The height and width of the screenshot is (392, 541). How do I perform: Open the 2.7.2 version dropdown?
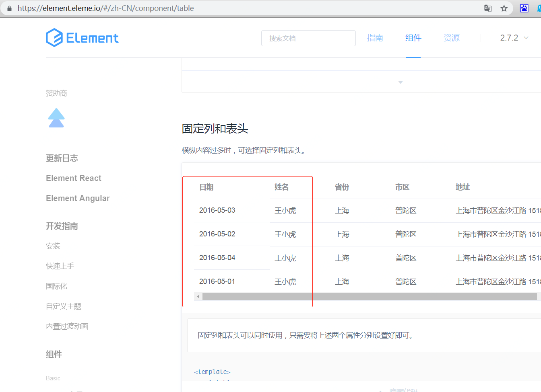tap(514, 38)
